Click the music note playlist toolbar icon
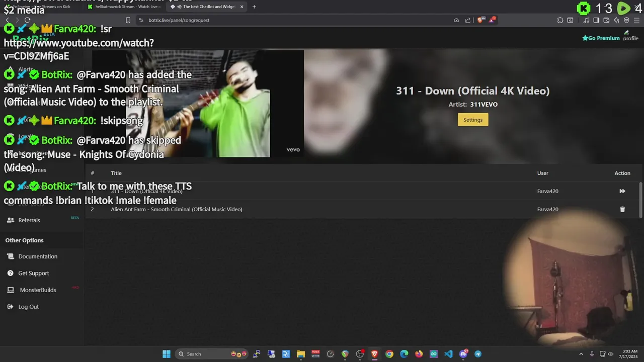 tap(586, 20)
